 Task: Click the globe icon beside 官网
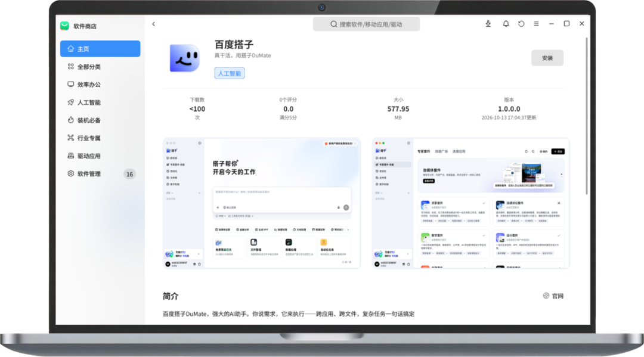pyautogui.click(x=546, y=296)
